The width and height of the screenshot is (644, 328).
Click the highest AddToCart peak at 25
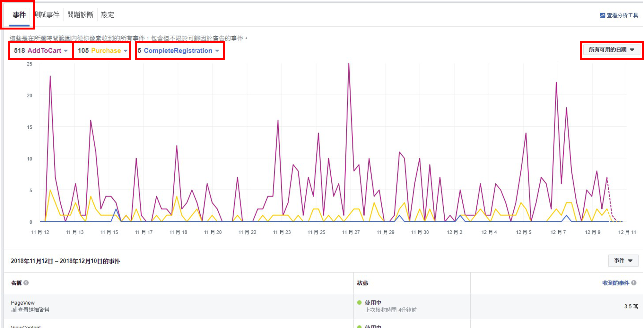click(x=349, y=64)
